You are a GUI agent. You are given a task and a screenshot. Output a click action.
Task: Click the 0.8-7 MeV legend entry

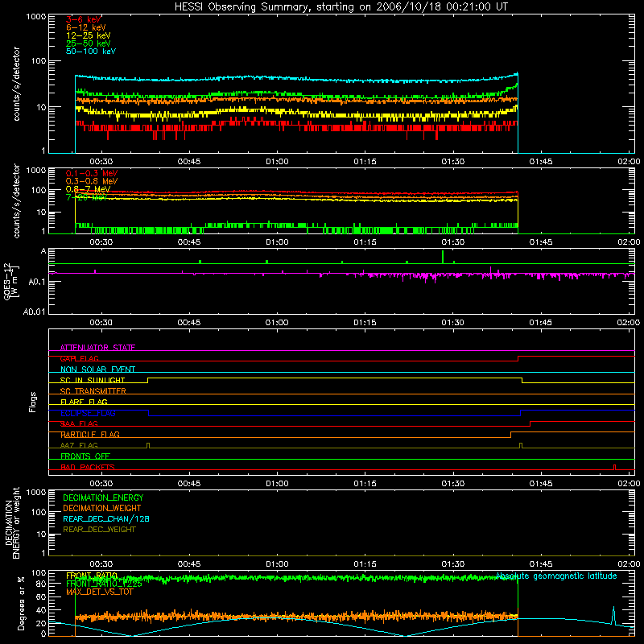[x=88, y=189]
